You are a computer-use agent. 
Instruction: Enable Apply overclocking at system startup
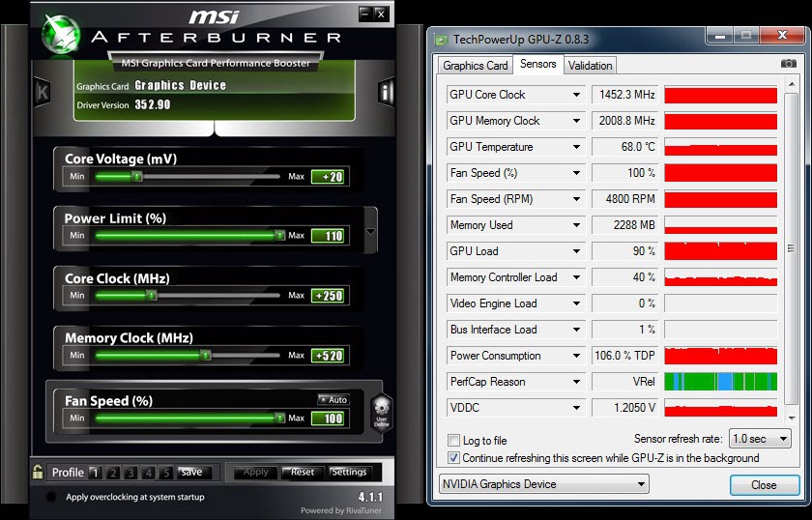(x=50, y=497)
